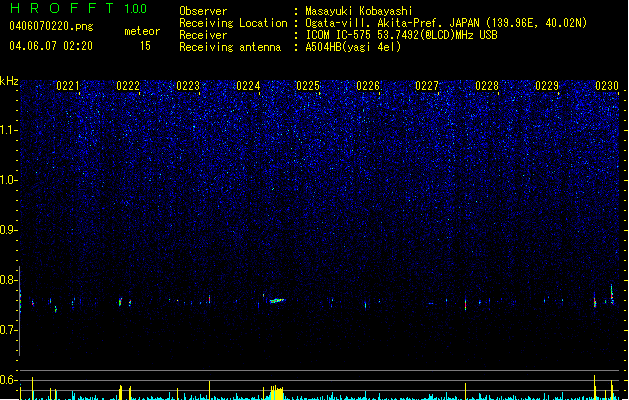
Task: Click the date stamp 04.06.07 02:20
Action: tap(51, 46)
